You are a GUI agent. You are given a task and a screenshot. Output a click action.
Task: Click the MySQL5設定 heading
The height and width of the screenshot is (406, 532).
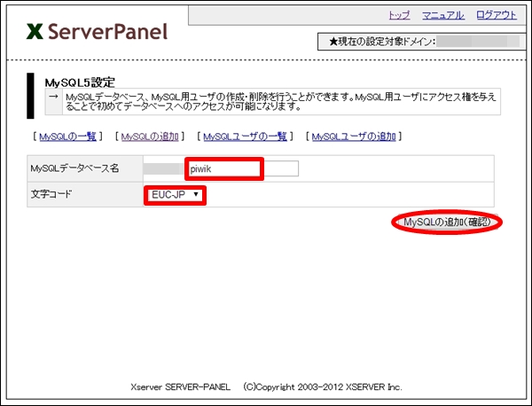click(80, 82)
